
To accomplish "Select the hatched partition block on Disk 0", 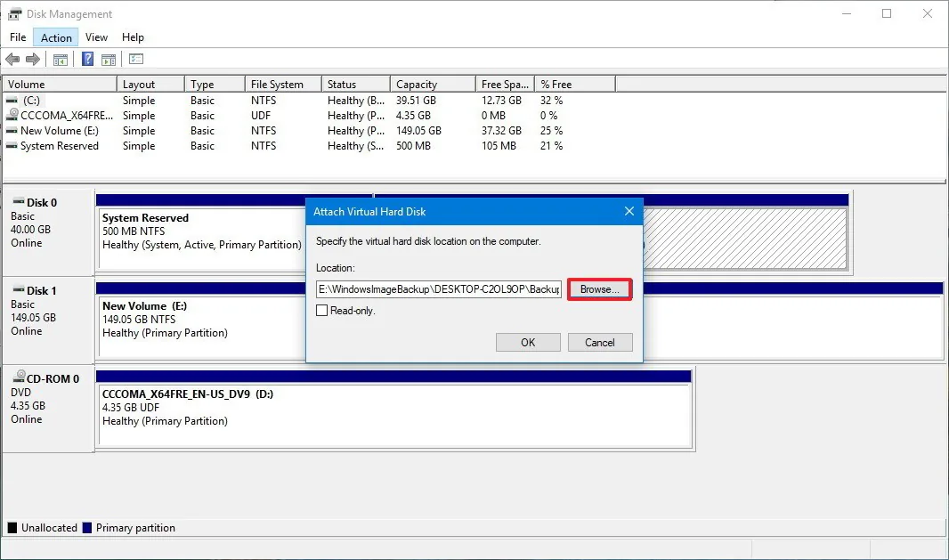I will pos(745,239).
